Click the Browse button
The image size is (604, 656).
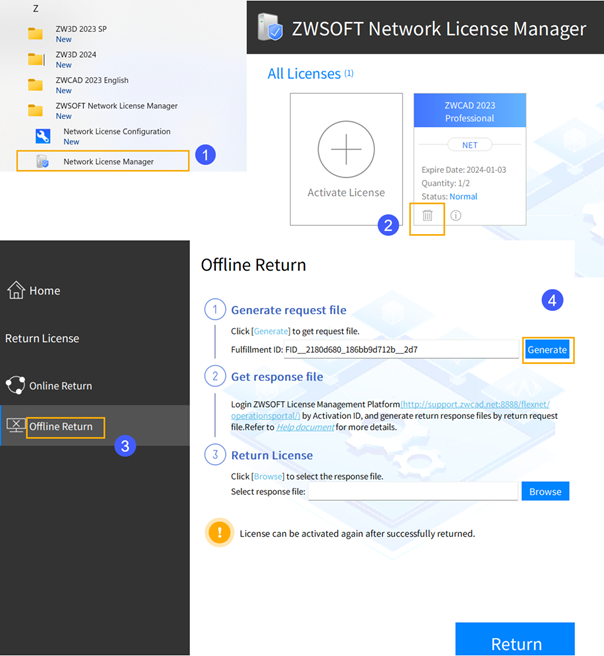point(545,491)
